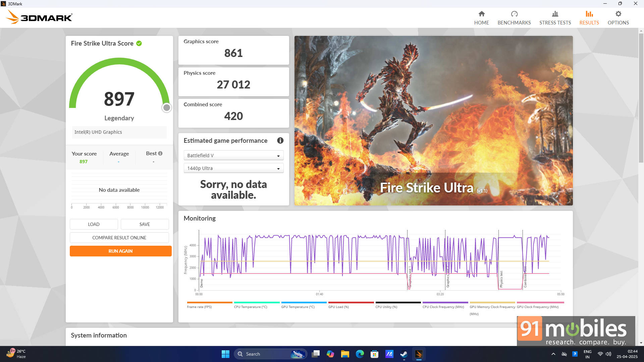Click the 3DMark taskbar icon
644x362 pixels.
(x=419, y=354)
